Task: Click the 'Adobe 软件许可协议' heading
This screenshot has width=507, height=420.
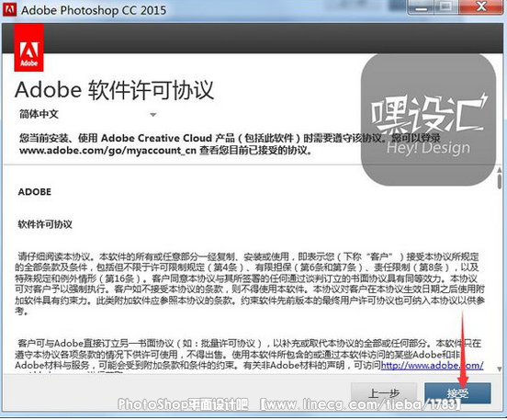Action: pos(115,90)
